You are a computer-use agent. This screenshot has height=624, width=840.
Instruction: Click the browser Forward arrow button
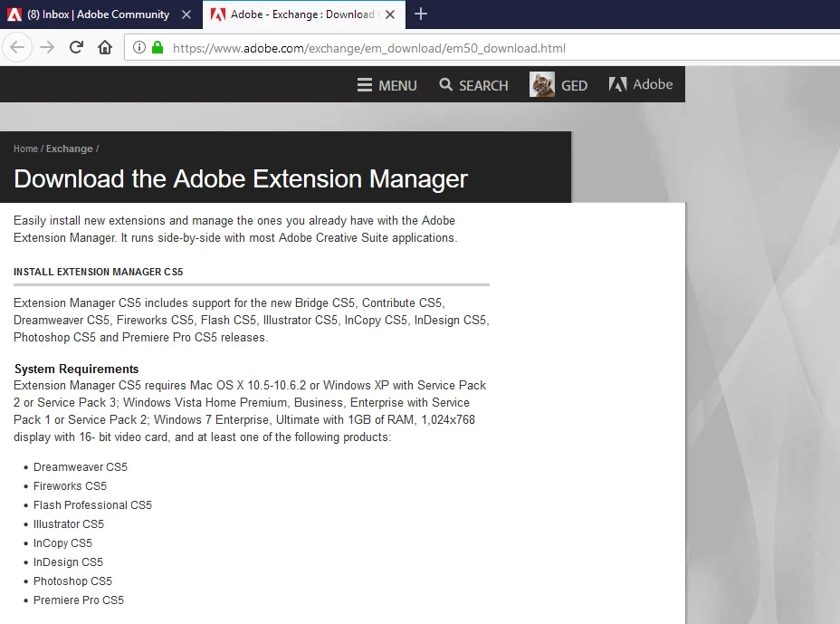(x=47, y=48)
